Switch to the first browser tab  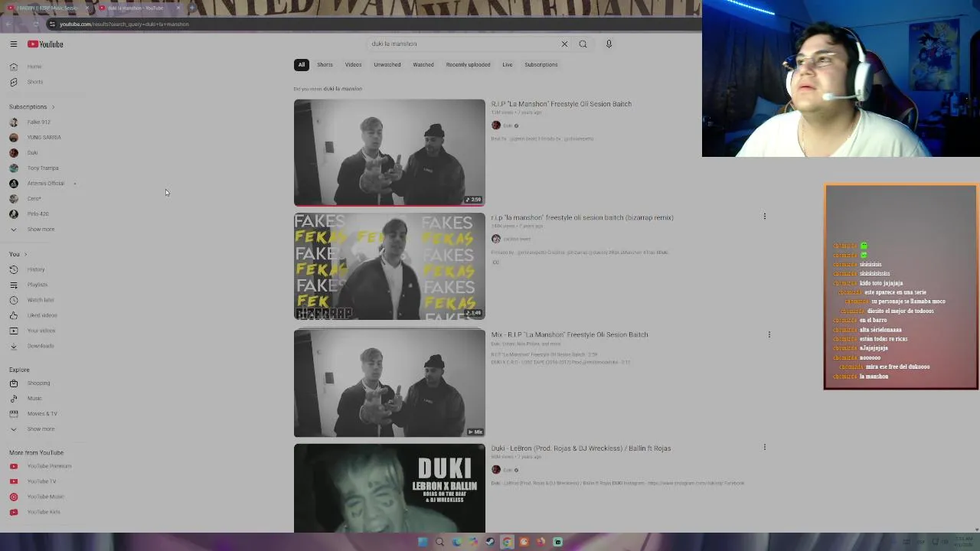[47, 8]
